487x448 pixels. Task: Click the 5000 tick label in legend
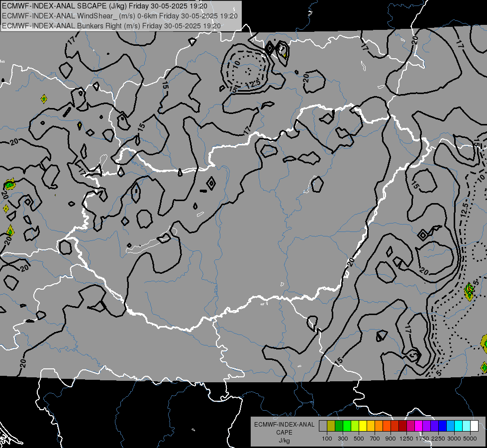[x=470, y=439]
